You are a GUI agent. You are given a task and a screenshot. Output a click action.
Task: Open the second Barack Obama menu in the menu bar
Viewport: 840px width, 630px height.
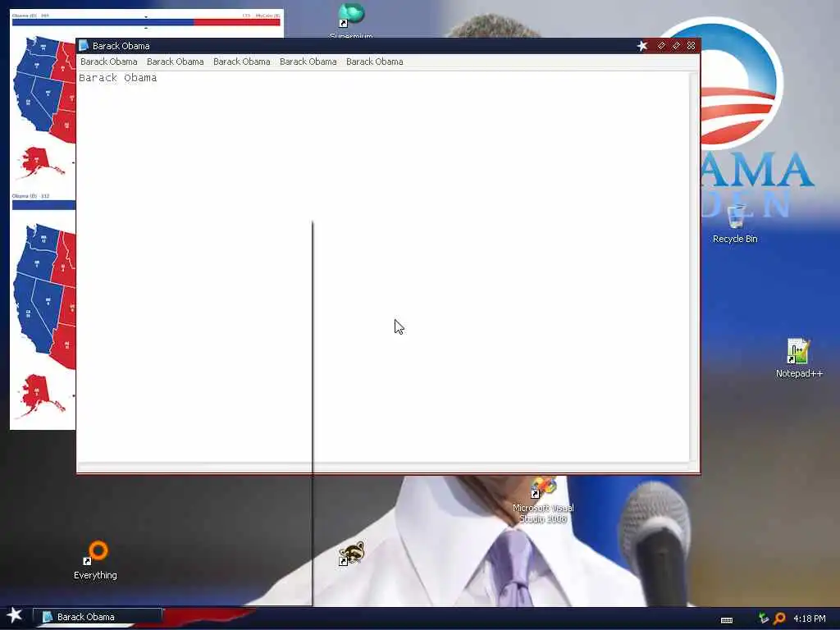pyautogui.click(x=176, y=62)
